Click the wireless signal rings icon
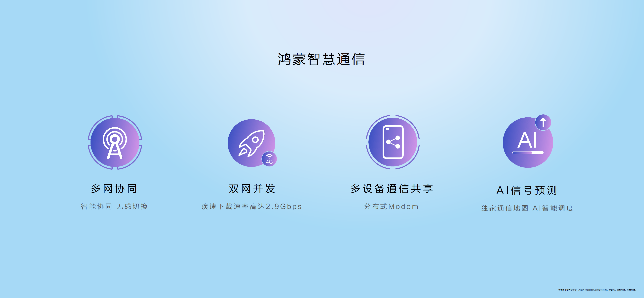Image resolution: width=644 pixels, height=298 pixels. 115,146
